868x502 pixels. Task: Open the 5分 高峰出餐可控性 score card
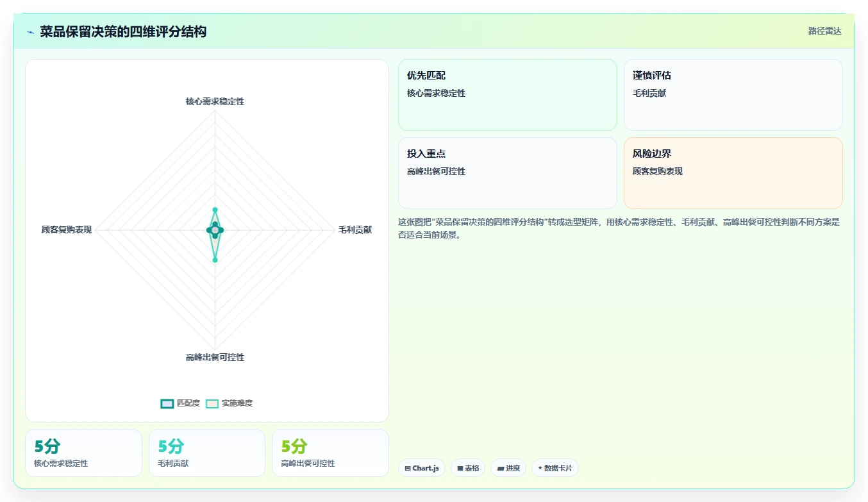330,453
